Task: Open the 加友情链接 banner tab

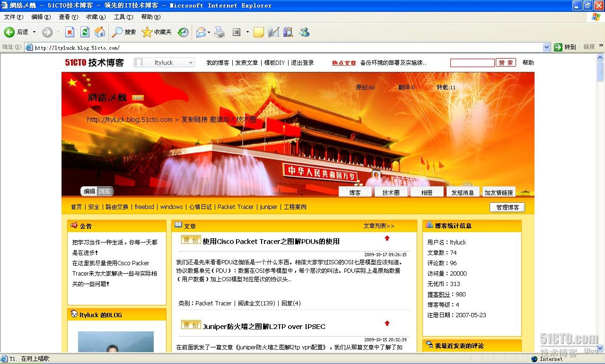Action: pyautogui.click(x=499, y=192)
